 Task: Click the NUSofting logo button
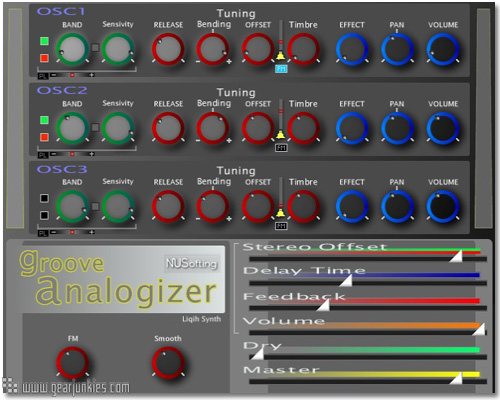[192, 264]
